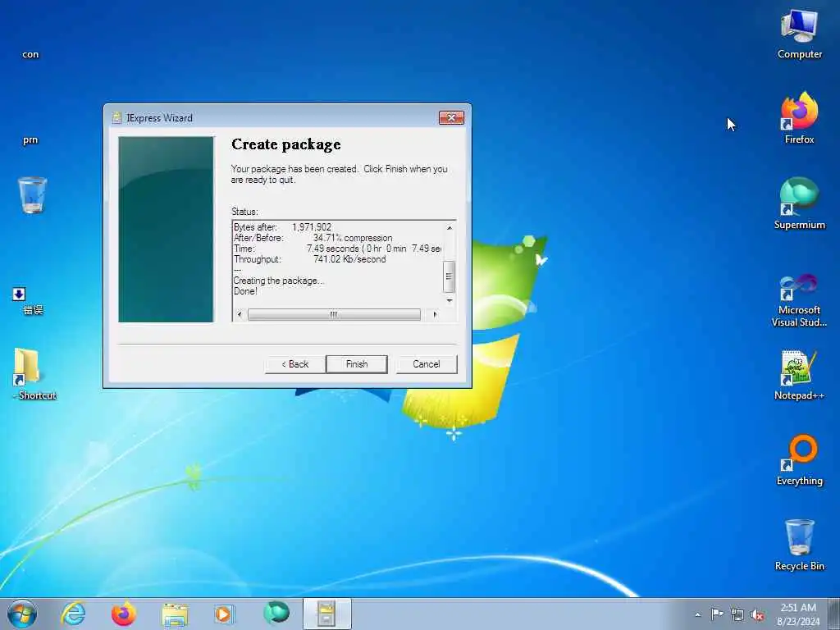Click the status box scroll down arrow

[x=450, y=300]
